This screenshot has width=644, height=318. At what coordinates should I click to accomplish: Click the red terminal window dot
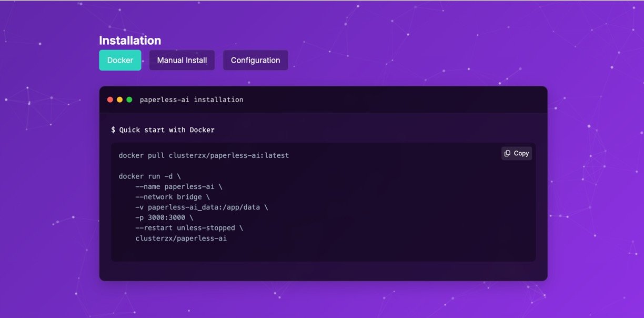click(110, 100)
